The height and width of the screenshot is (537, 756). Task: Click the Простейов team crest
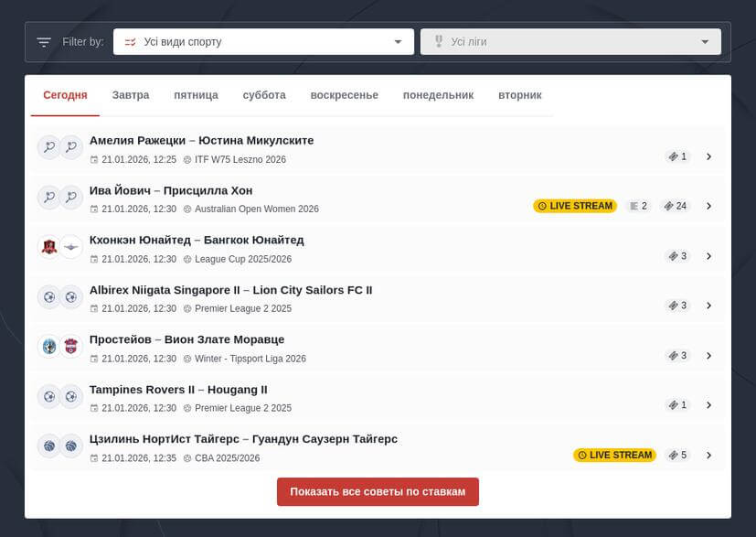pyautogui.click(x=48, y=347)
